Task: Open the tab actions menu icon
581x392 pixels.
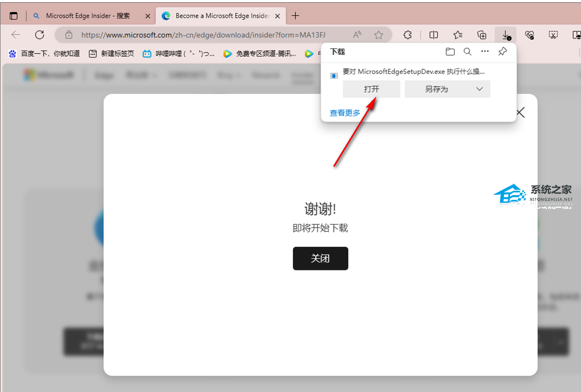Action: (x=14, y=16)
